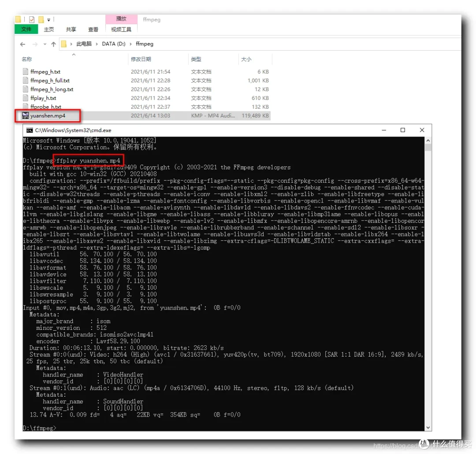
Task: Click the ffplay_h.txt document icon
Action: [x=26, y=98]
